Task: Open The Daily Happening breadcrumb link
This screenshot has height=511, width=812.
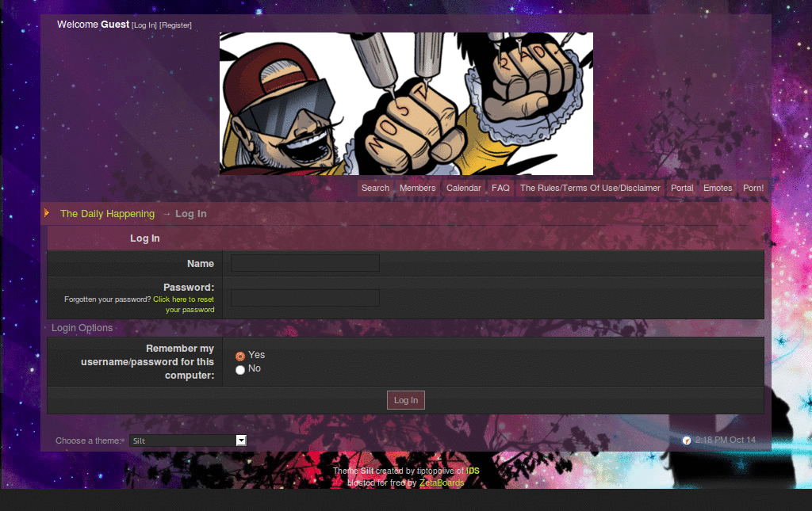Action: [107, 214]
